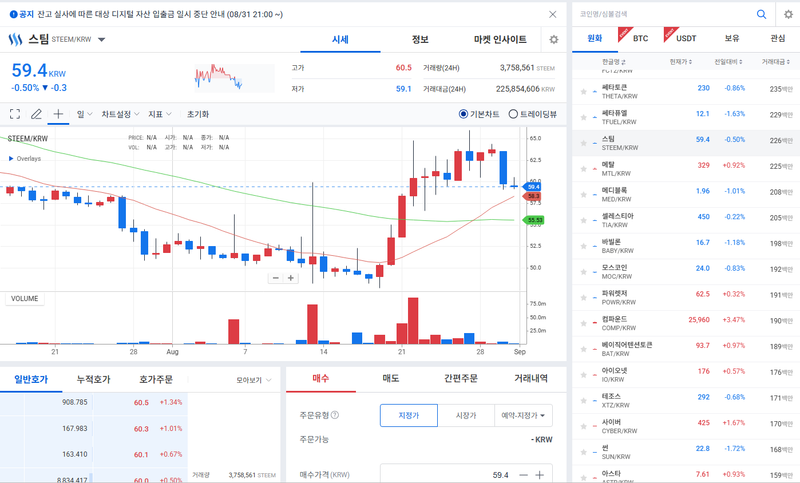The width and height of the screenshot is (800, 483).
Task: Open the 간편주문 tab
Action: [461, 378]
